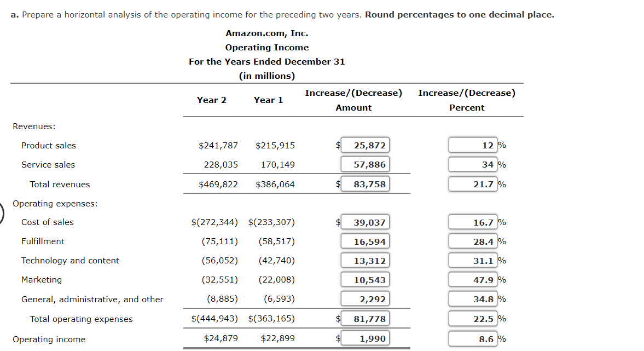Select the Service sales increase amount field showing 57,886
The width and height of the screenshot is (644, 351).
click(x=365, y=164)
